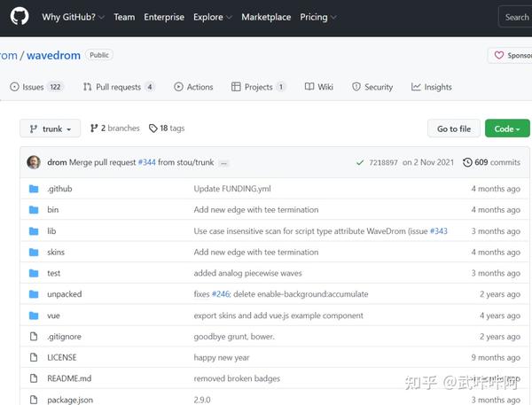Screen dimensions: 532x405
Task: Click the .github folder icon
Action: (34, 189)
